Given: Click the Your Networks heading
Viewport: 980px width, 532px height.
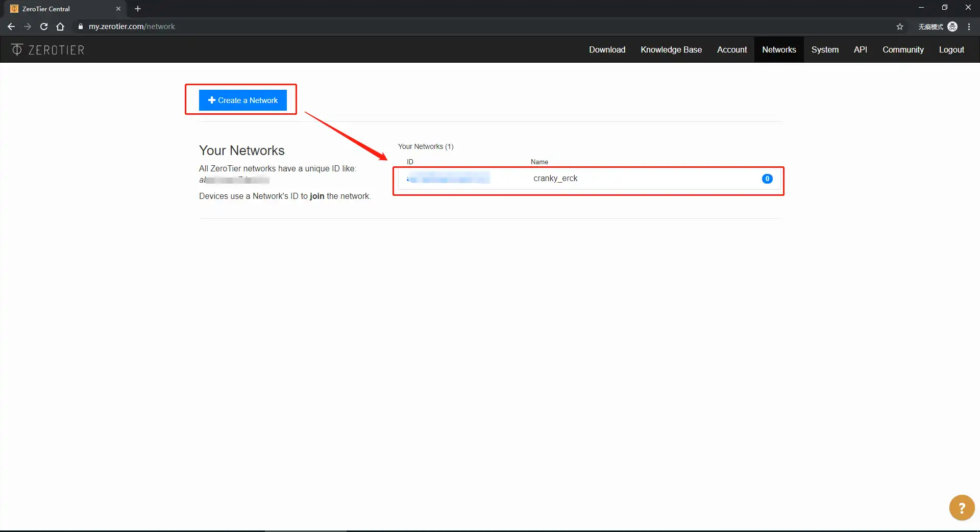Looking at the screenshot, I should [x=242, y=150].
